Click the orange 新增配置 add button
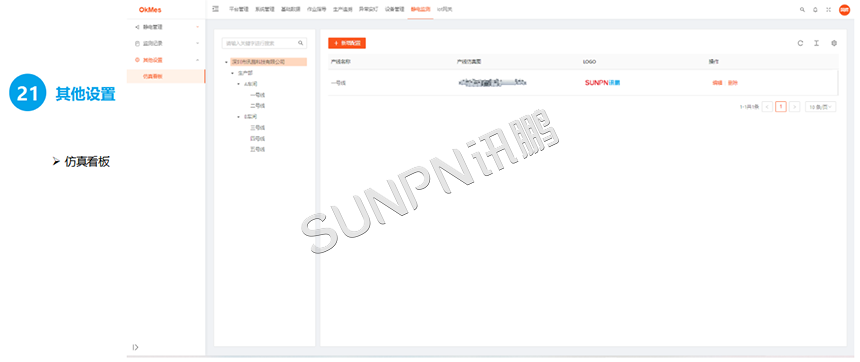The height and width of the screenshot is (362, 860). 347,43
